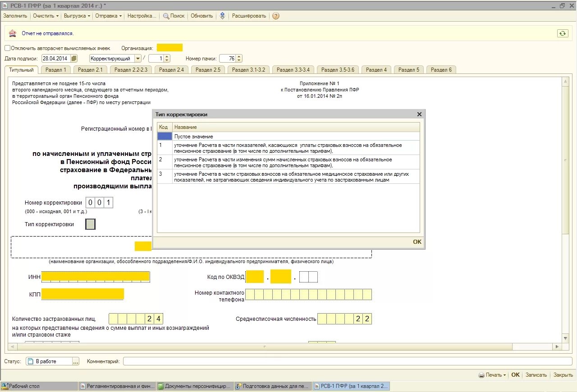Click the ПФР logo icon in the banner
Image resolution: width=577 pixels, height=392 pixels.
coord(13,33)
